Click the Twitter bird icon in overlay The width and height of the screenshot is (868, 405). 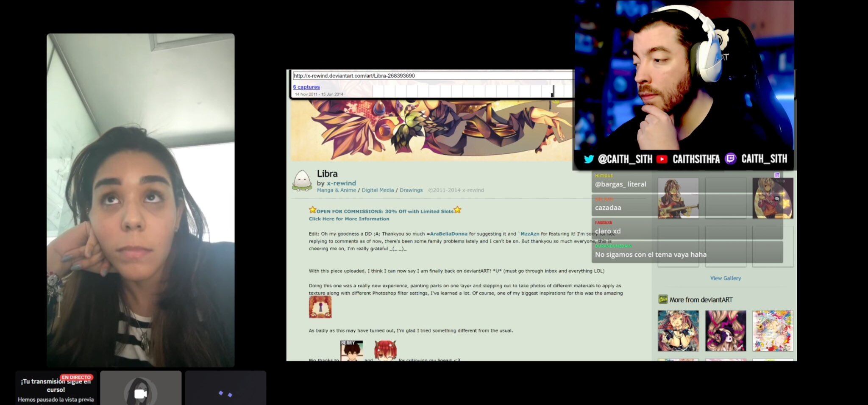click(x=589, y=159)
